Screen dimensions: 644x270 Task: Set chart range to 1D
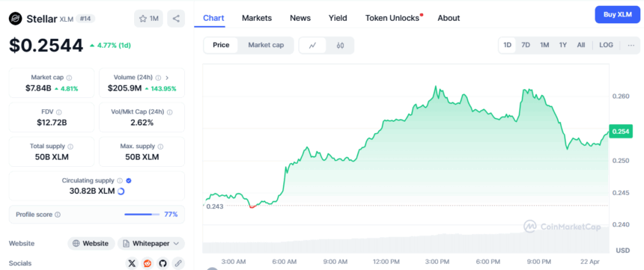click(x=508, y=45)
